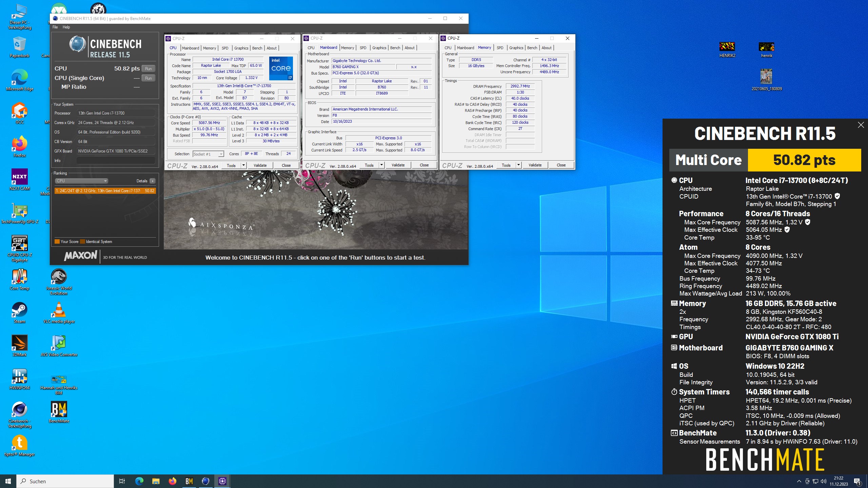Open File Explorer from taskbar
Viewport: 868px width, 488px height.
[x=156, y=481]
